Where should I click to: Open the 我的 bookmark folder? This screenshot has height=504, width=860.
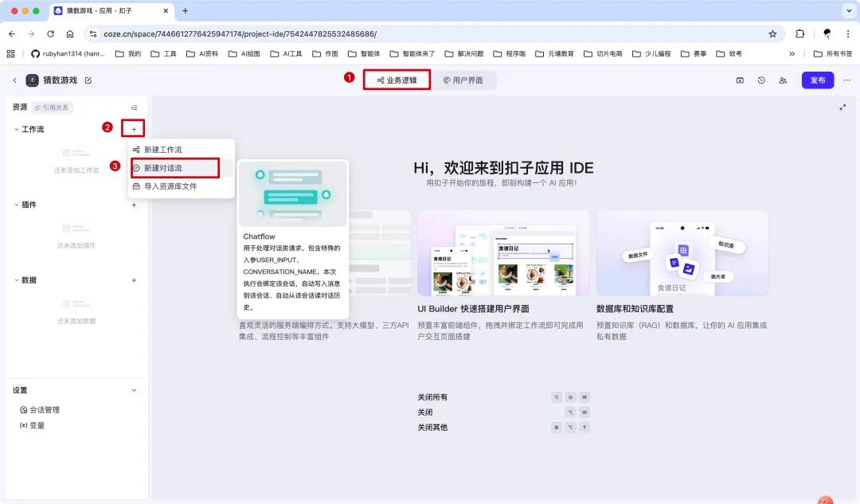[x=127, y=54]
